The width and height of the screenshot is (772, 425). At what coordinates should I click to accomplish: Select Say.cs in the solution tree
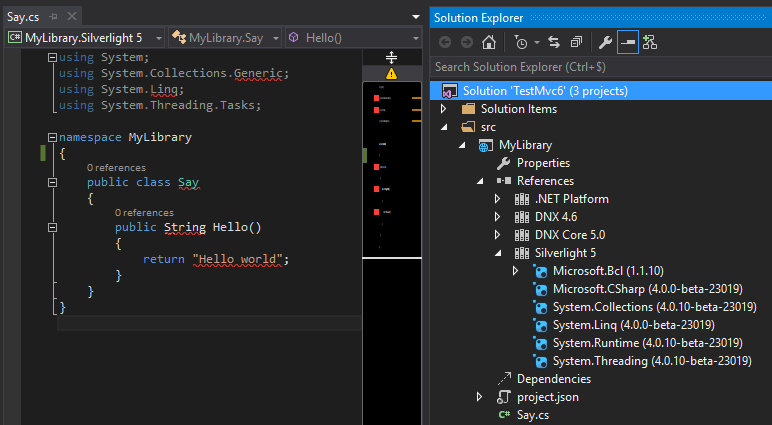533,415
